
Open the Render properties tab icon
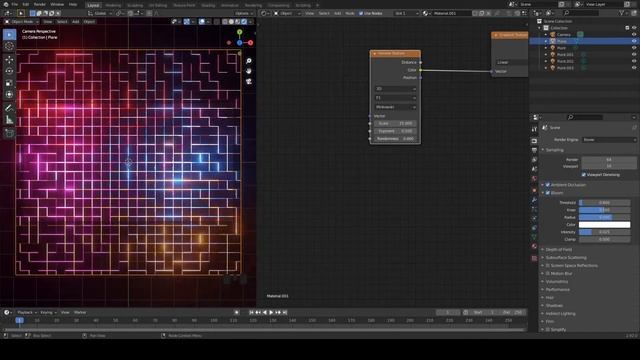534,141
